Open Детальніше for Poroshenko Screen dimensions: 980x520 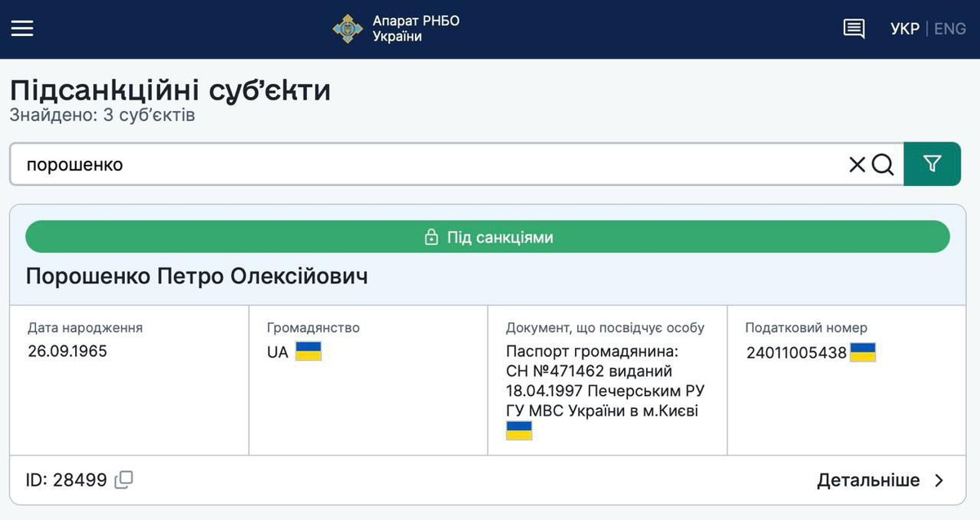(868, 480)
